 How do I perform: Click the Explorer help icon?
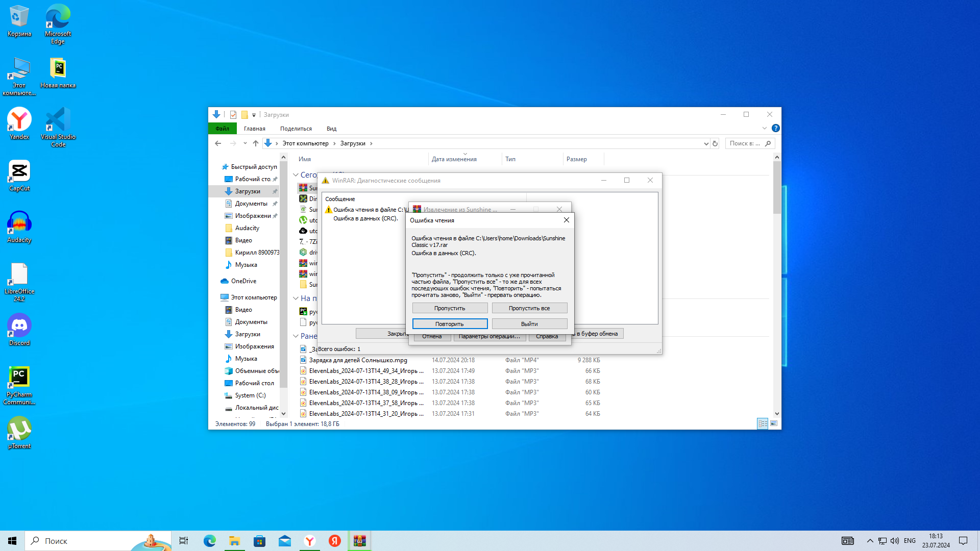coord(775,129)
